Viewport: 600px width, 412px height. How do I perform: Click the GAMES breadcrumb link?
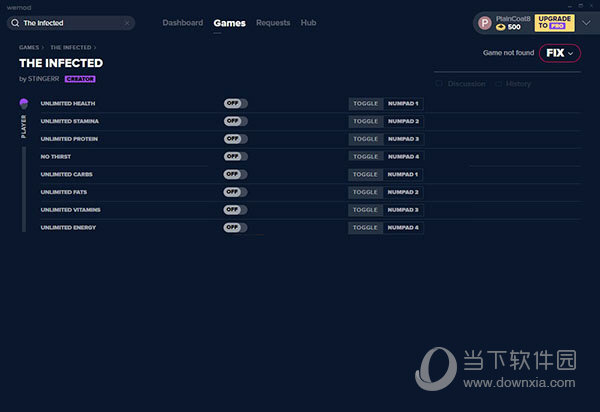(x=29, y=47)
